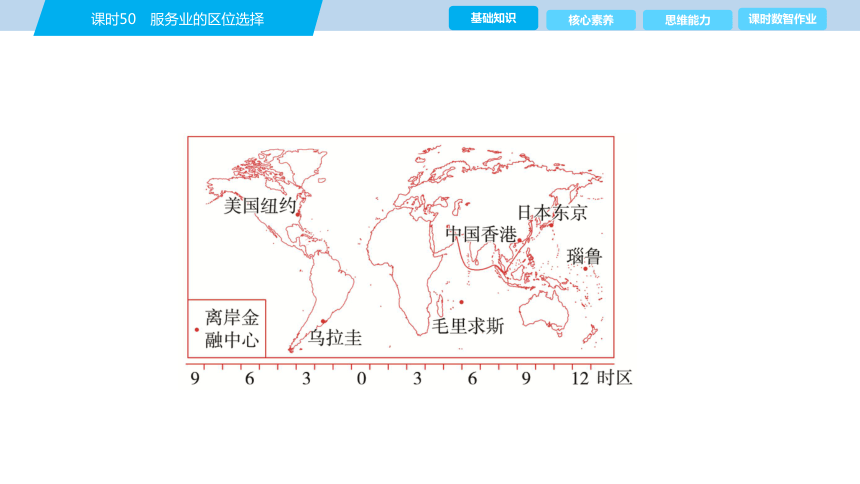Click the 课时50 服务业的区位选择 title
Viewport: 860px width, 484px height.
click(x=177, y=19)
